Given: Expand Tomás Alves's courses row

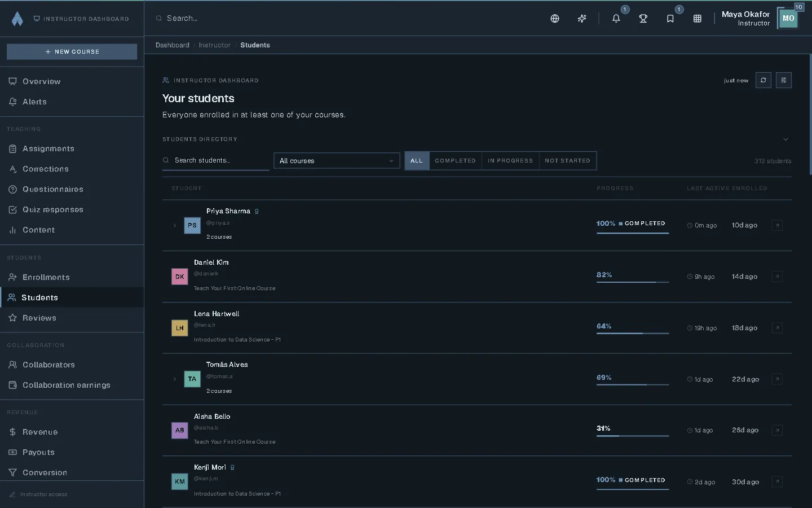Looking at the screenshot, I should click(x=175, y=379).
